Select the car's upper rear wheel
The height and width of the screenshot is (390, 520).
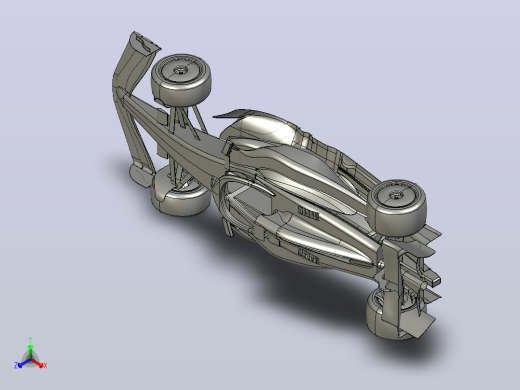click(x=396, y=207)
